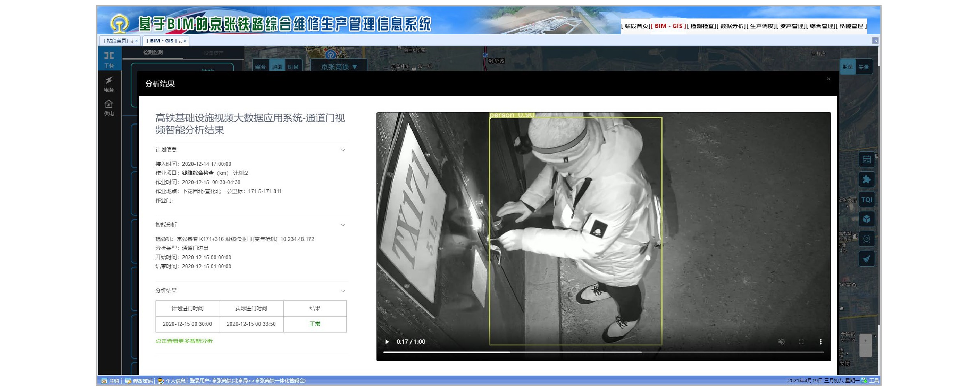The height and width of the screenshot is (392, 980).
Task: Click the 2020-12-15 00:33:50 actual time cell
Action: 251,324
